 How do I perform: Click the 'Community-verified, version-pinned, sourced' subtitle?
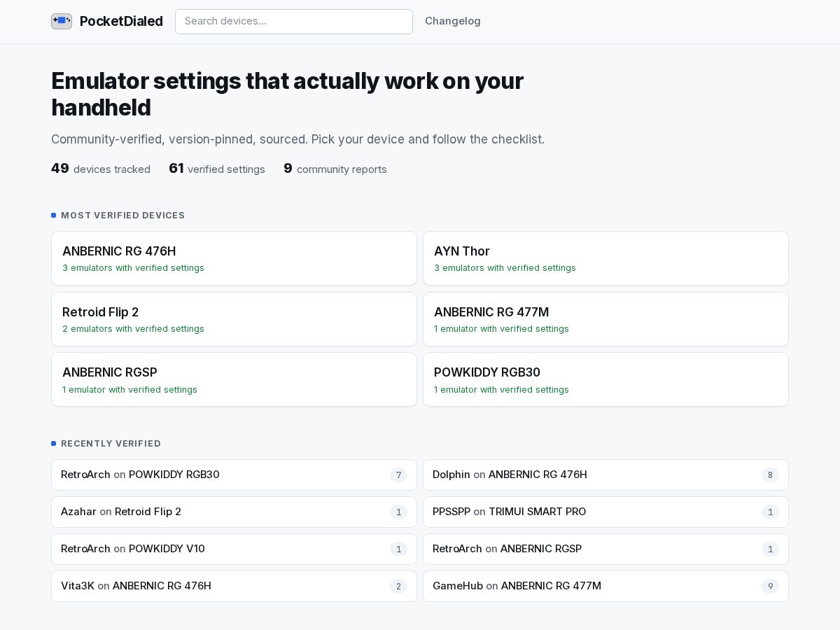click(x=297, y=139)
